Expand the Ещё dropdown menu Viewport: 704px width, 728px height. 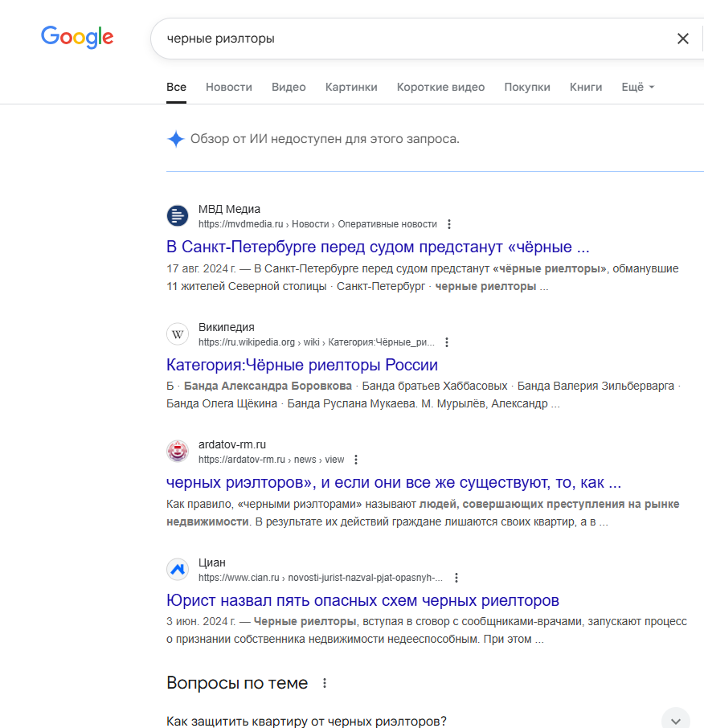point(638,88)
